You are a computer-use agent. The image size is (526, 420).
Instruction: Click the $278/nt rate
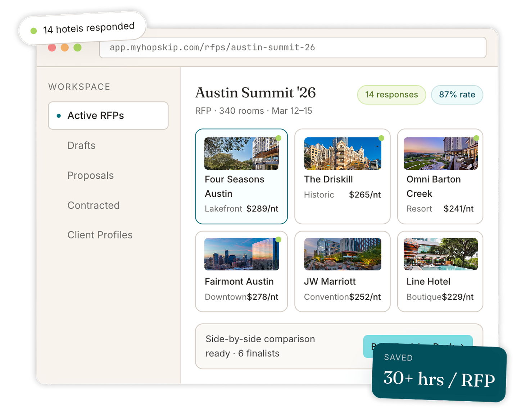point(263,297)
